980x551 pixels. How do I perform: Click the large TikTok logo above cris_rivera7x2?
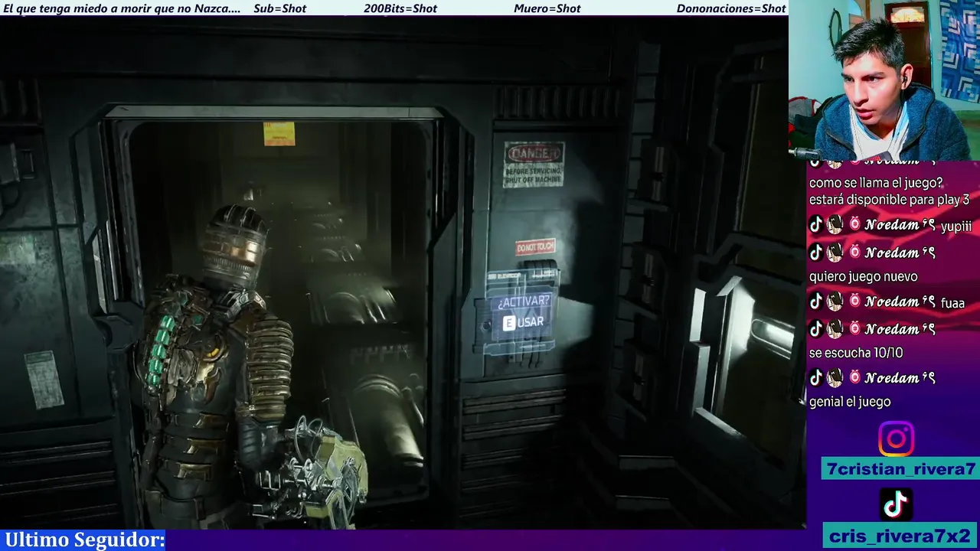[896, 504]
